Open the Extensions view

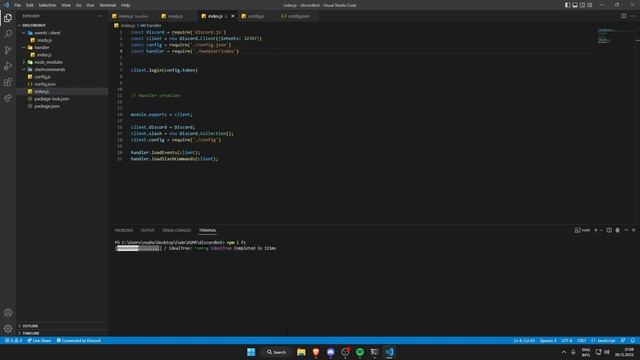click(8, 82)
